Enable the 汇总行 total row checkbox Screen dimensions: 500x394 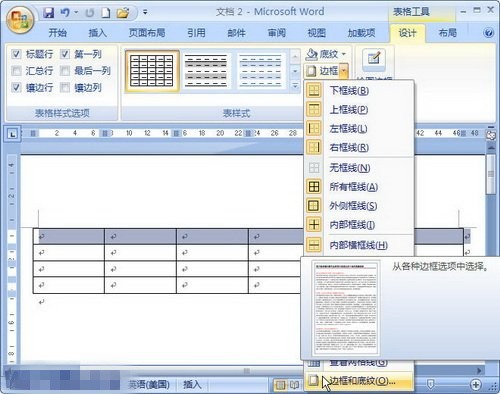(x=16, y=71)
